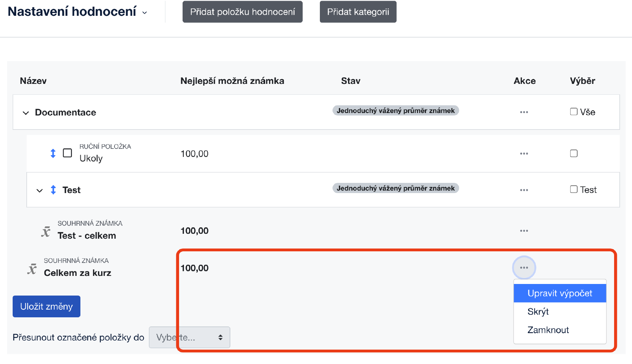The image size is (632, 364).
Task: Click the Nejlepší možná známka column header
Action: pyautogui.click(x=232, y=81)
